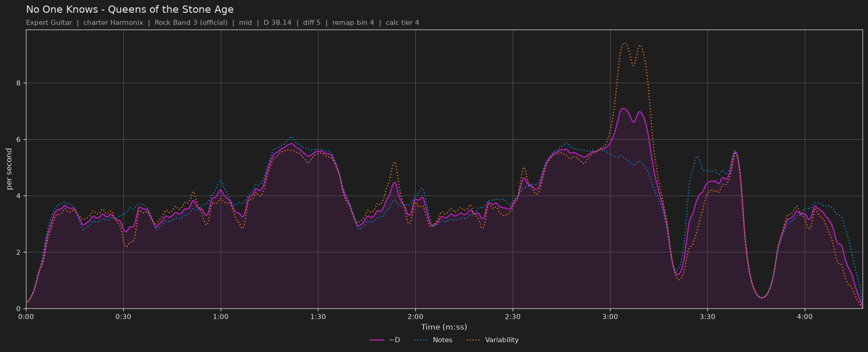
Task: Click the 1:00 x-axis tick label
Action: 221,317
